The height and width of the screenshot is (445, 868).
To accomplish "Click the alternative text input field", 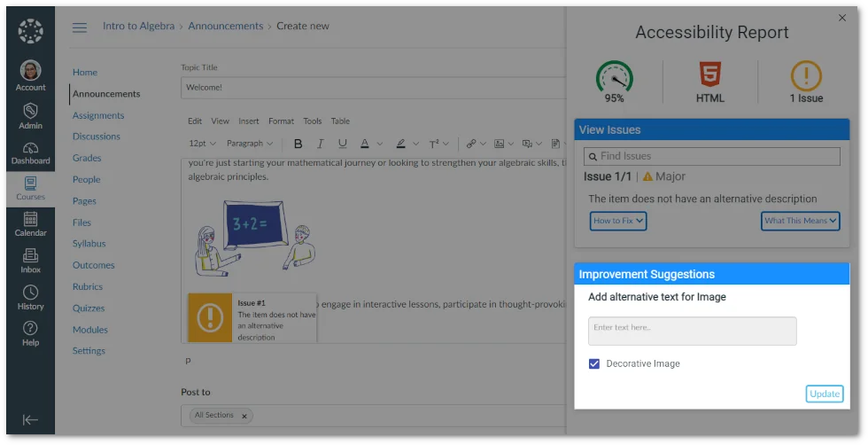I will point(692,331).
